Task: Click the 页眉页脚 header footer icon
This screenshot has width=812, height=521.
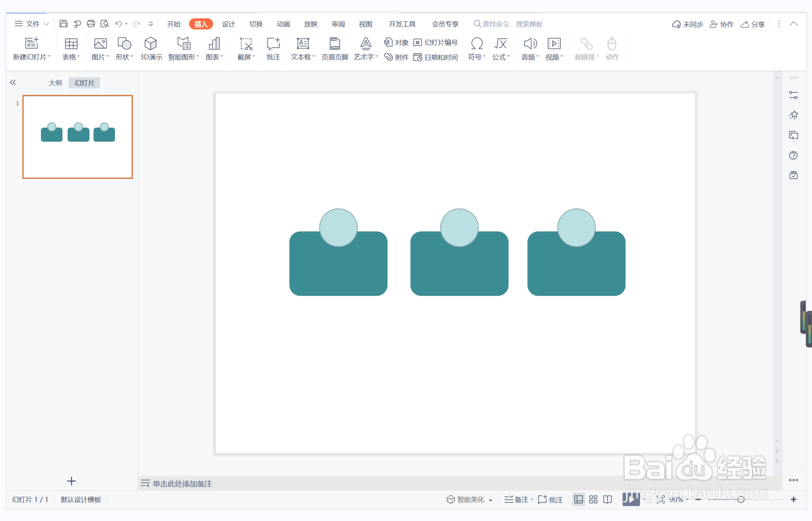Action: pyautogui.click(x=334, y=44)
